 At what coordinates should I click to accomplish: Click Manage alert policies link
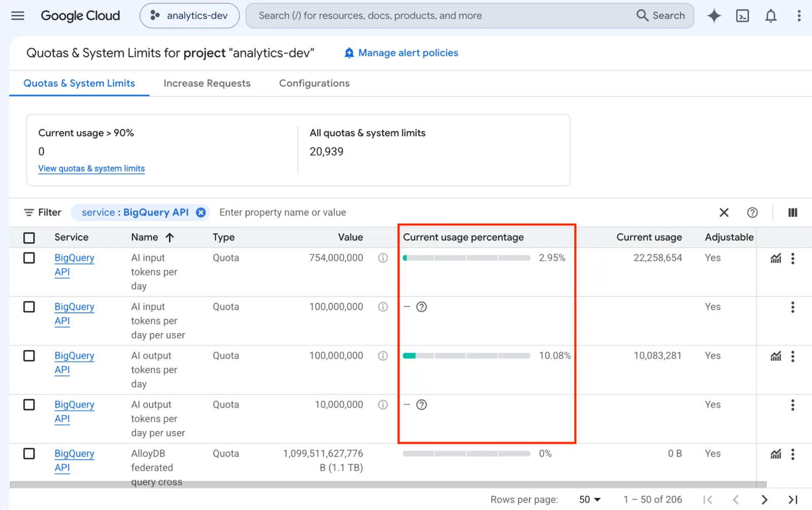[401, 53]
